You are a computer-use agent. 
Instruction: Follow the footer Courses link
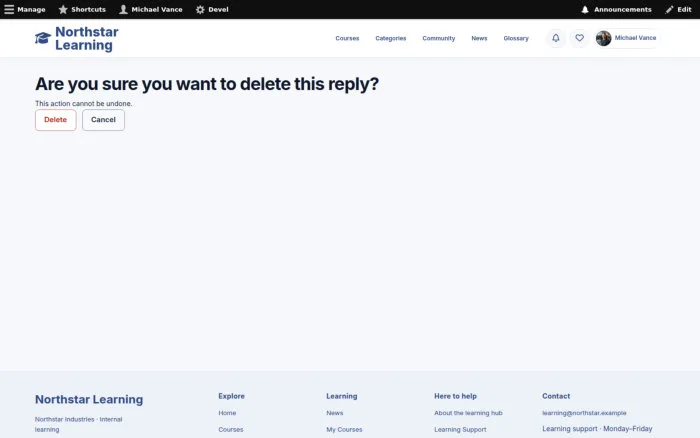[x=231, y=430]
